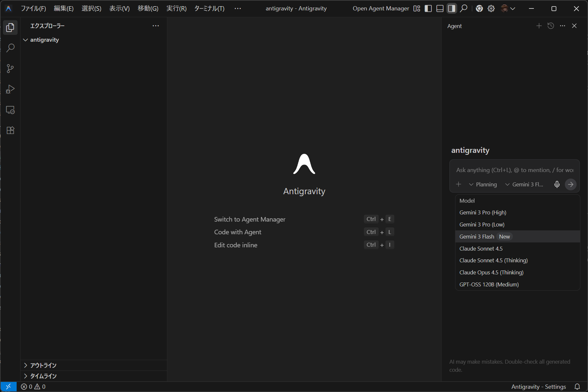Toggle the bottom panel visibility
588x392 pixels.
[x=440, y=8]
